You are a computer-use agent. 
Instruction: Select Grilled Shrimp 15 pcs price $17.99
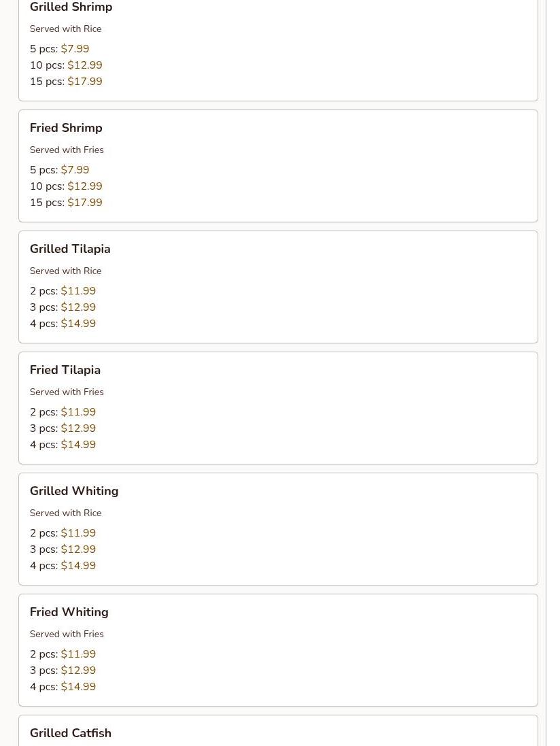point(66,82)
